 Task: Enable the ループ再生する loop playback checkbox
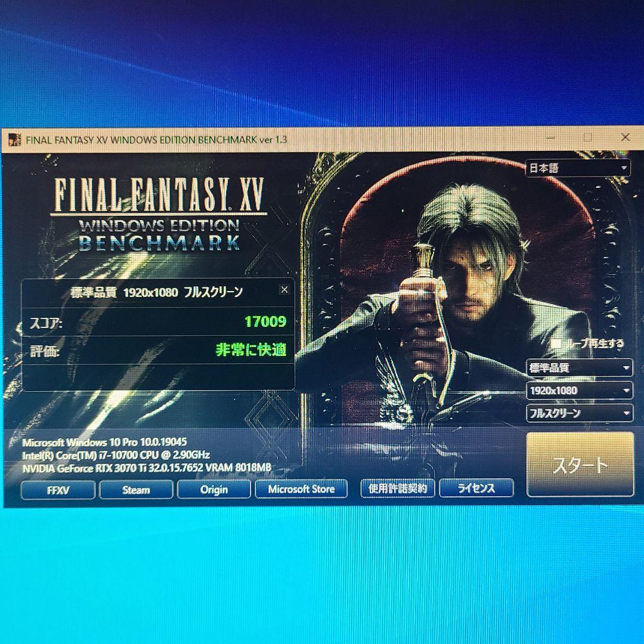(556, 343)
